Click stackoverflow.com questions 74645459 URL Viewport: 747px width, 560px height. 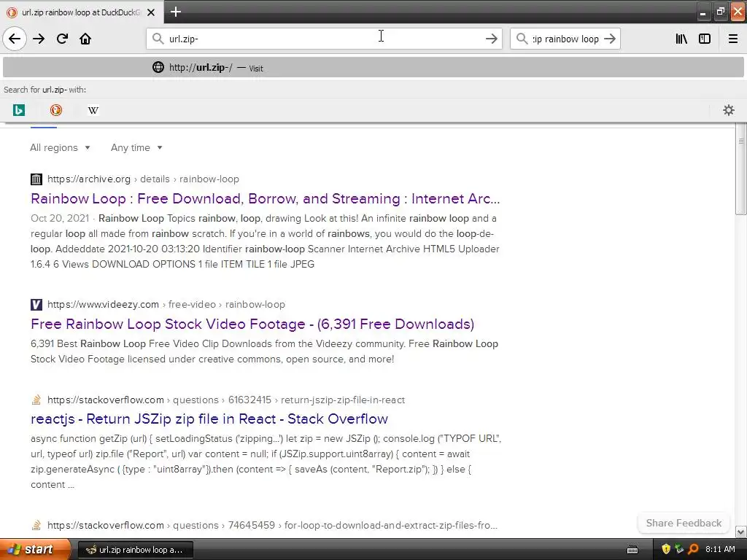click(273, 525)
